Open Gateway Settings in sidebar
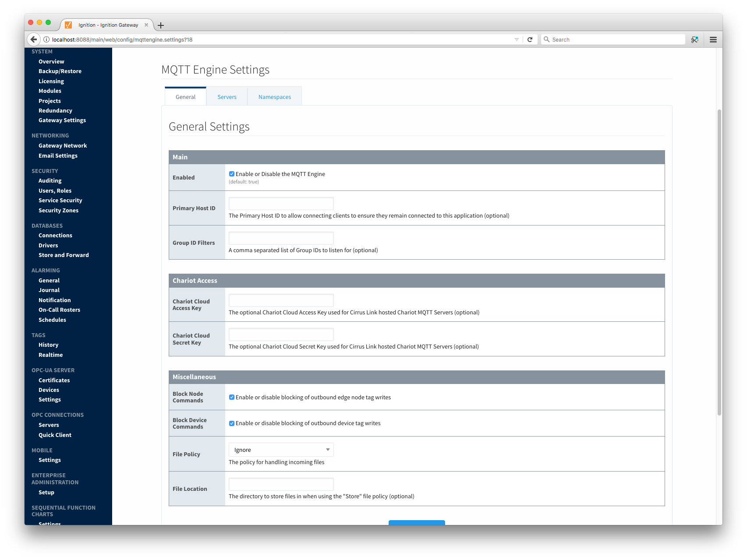The height and width of the screenshot is (560, 747). (x=62, y=120)
